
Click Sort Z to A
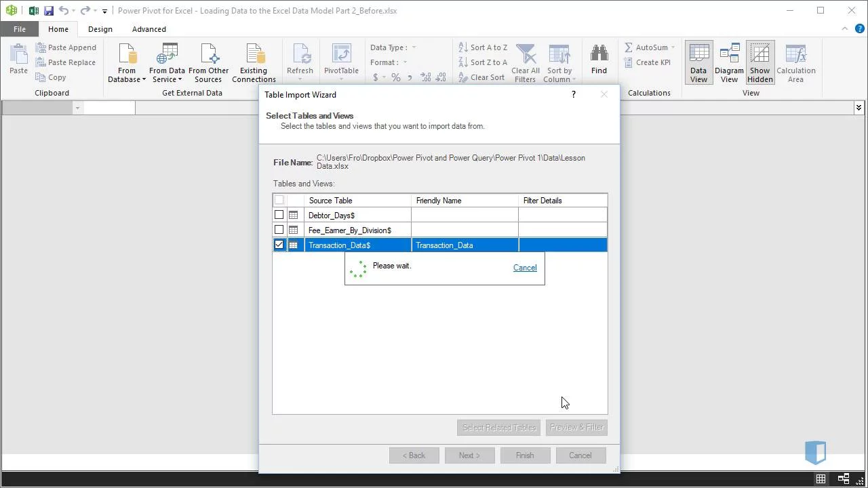click(483, 62)
